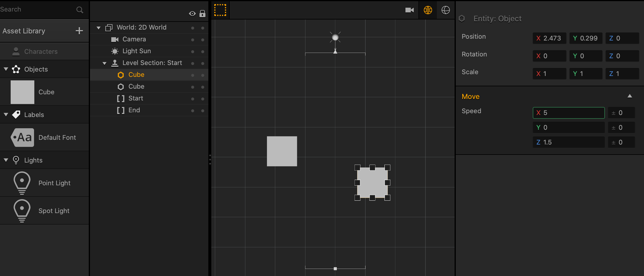Select the Spot Light bulb icon
The image size is (644, 276).
[x=22, y=211]
